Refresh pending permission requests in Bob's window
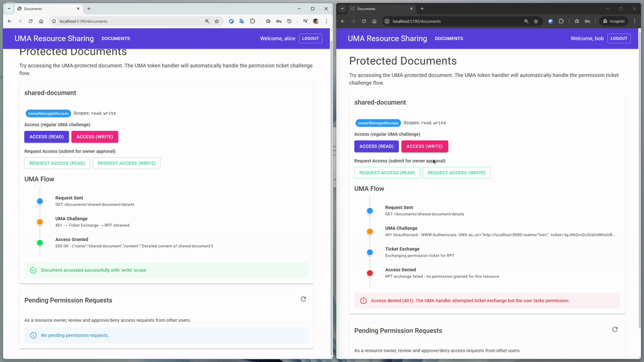644x362 pixels. (x=615, y=330)
